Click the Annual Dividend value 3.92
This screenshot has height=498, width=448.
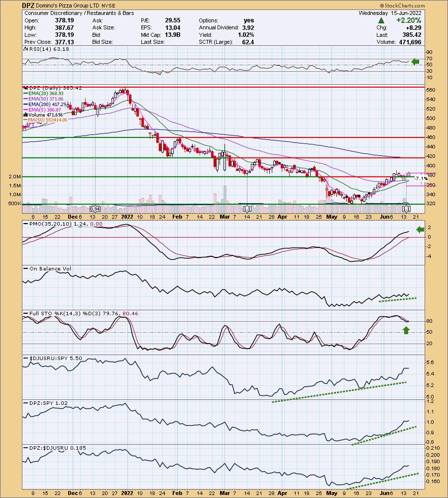(x=248, y=27)
